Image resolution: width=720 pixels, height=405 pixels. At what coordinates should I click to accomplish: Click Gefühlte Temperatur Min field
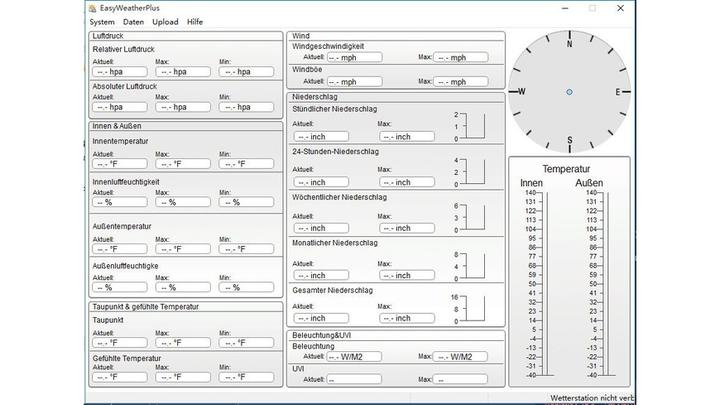click(x=246, y=377)
